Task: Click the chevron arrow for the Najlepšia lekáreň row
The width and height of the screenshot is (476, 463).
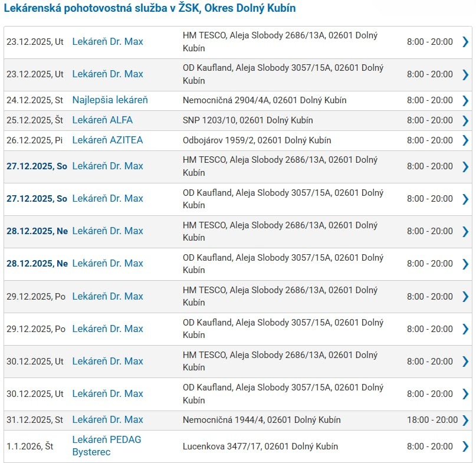Action: click(465, 100)
